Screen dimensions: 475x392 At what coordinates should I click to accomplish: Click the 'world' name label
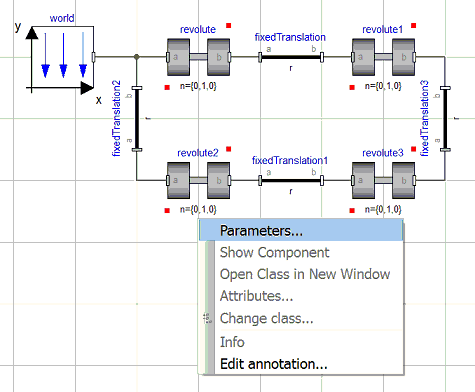[62, 18]
